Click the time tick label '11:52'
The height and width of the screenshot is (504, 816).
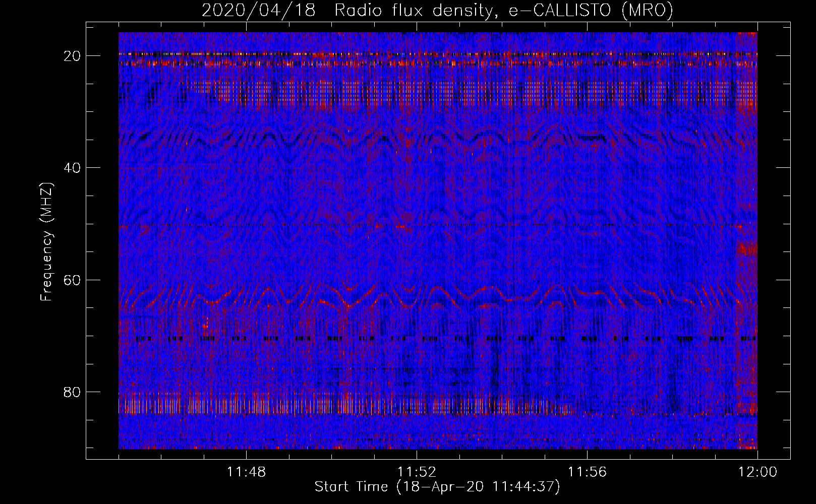tap(417, 472)
